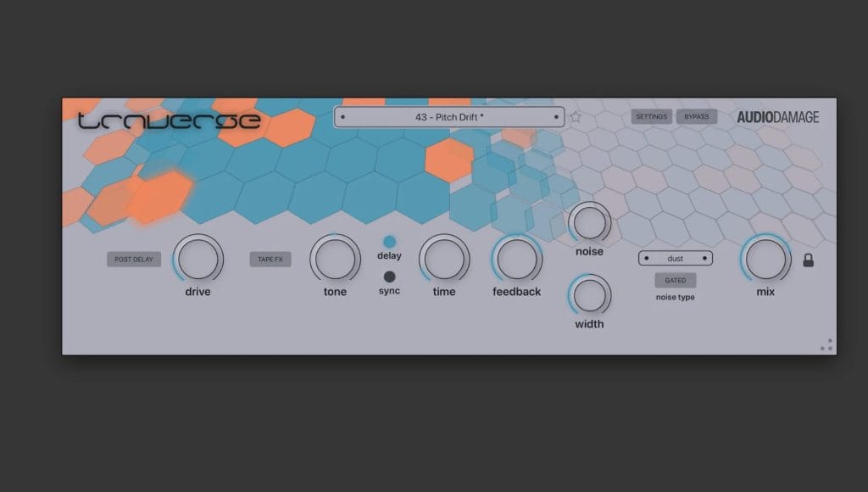Open the dust noise type selector
This screenshot has height=492, width=868.
[676, 258]
